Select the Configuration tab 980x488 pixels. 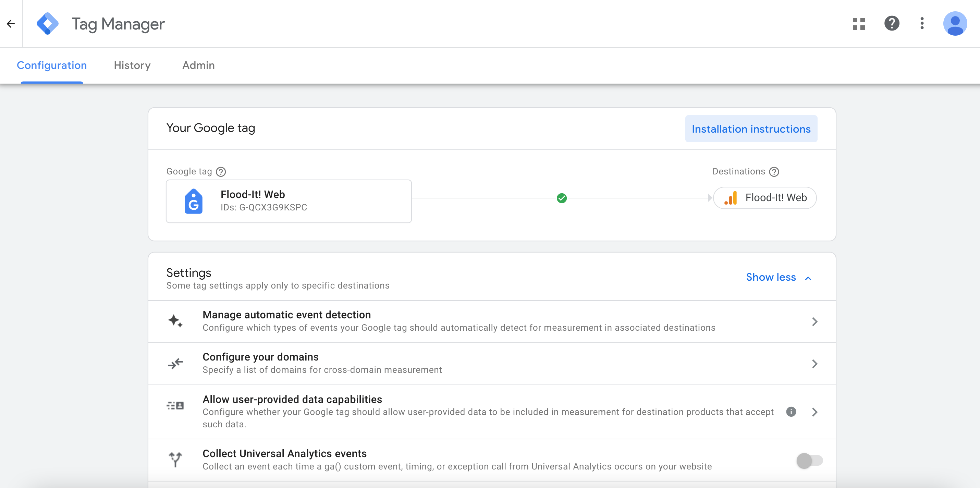pyautogui.click(x=52, y=65)
